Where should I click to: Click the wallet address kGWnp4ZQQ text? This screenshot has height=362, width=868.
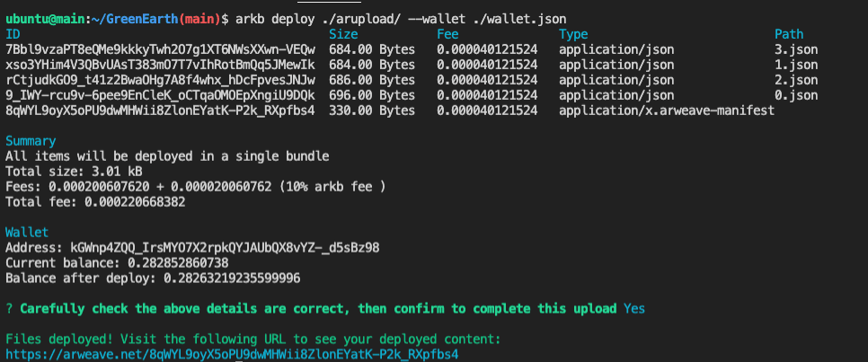[x=225, y=247]
